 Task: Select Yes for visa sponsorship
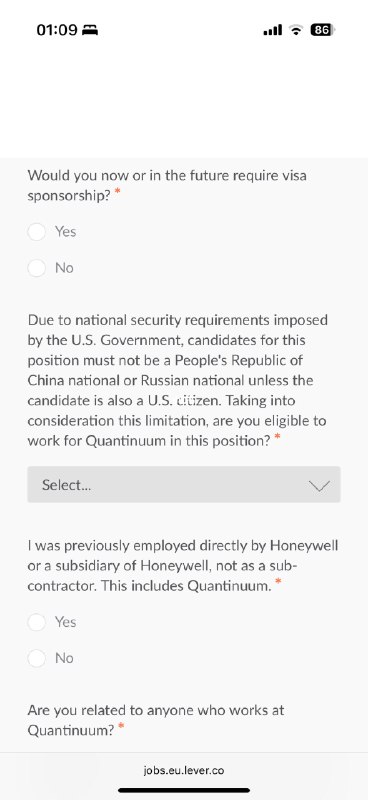coord(37,232)
